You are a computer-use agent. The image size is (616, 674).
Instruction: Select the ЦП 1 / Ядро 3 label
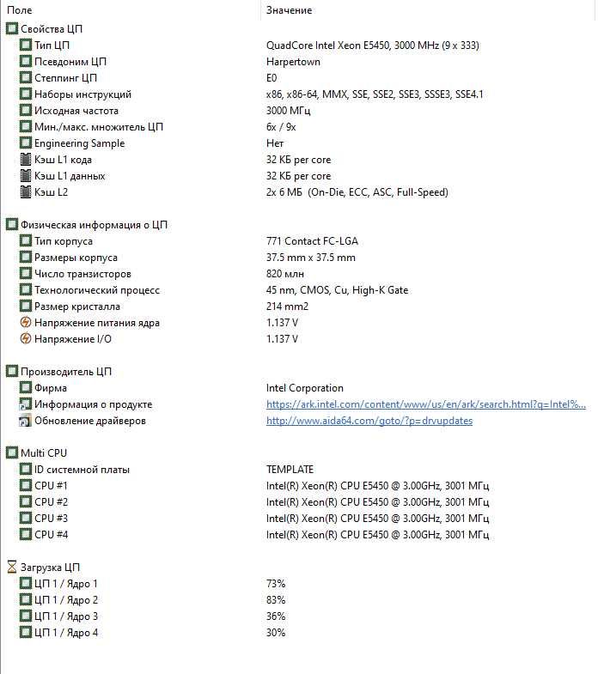tap(66, 616)
